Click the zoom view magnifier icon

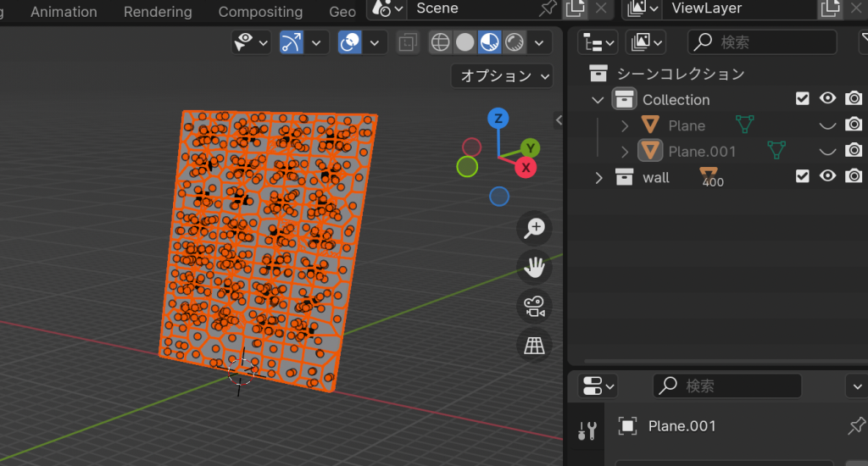[535, 228]
